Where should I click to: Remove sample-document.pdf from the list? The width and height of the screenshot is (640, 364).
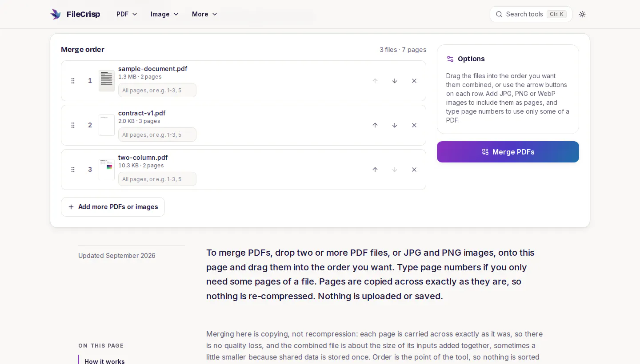tap(414, 81)
